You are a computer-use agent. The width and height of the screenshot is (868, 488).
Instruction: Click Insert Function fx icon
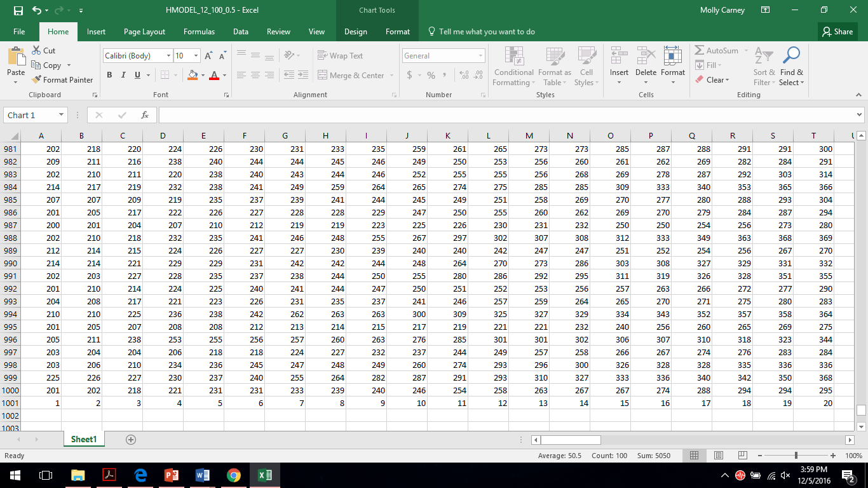[145, 115]
